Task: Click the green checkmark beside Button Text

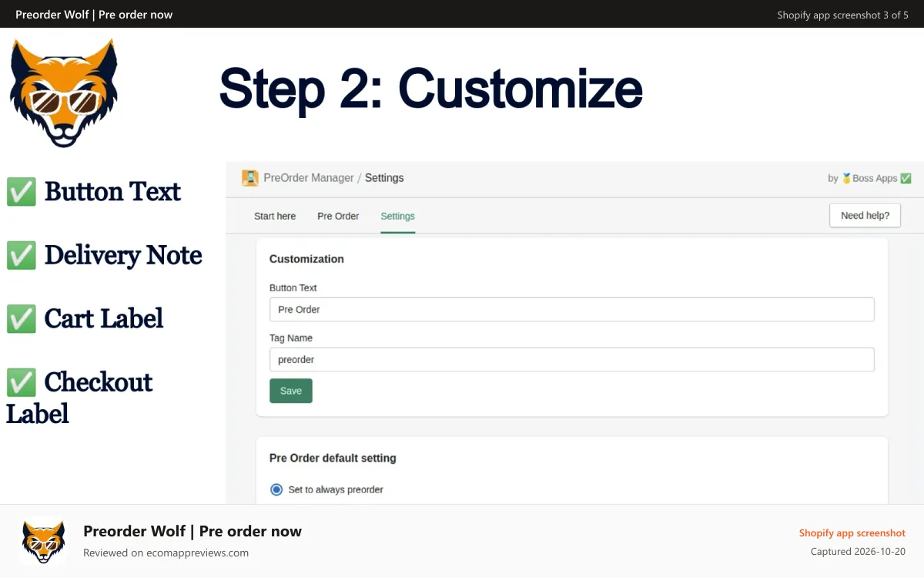Action: click(22, 192)
